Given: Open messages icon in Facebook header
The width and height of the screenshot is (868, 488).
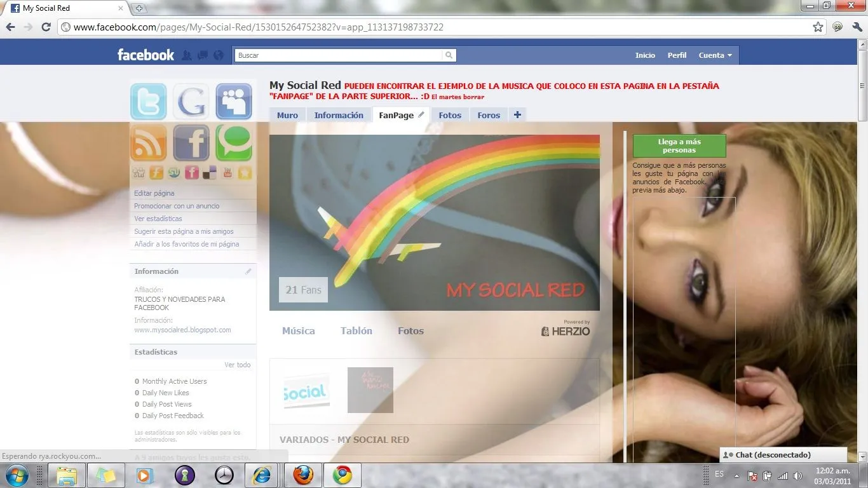Looking at the screenshot, I should (x=203, y=55).
